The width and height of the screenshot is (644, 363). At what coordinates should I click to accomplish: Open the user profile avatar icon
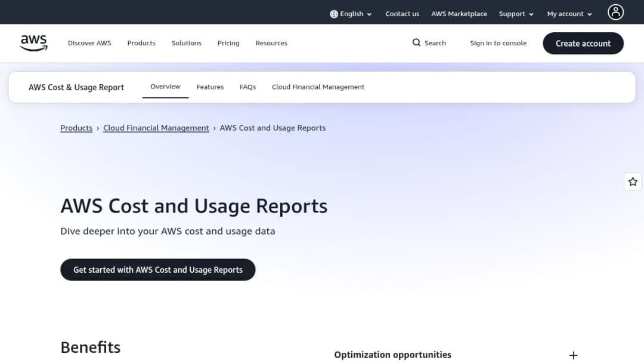(615, 13)
